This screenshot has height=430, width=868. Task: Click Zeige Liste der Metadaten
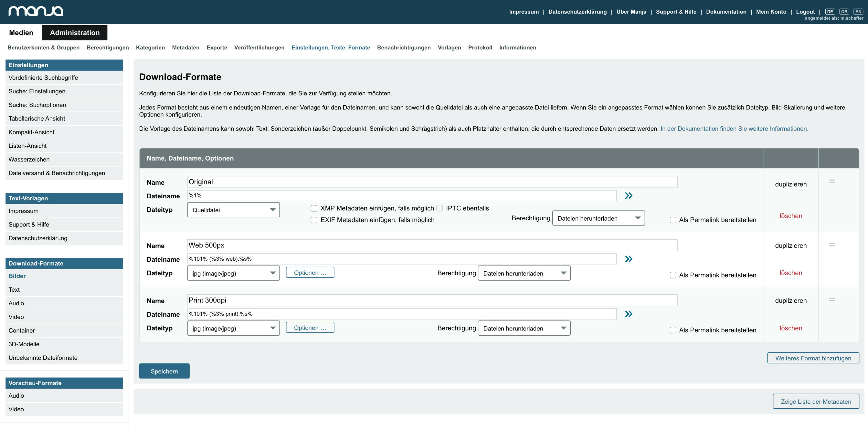[816, 401]
